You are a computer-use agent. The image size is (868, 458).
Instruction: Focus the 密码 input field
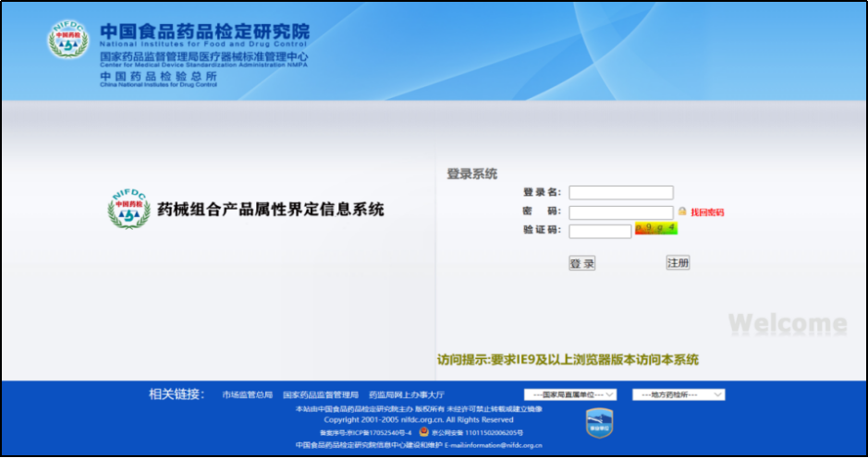621,212
